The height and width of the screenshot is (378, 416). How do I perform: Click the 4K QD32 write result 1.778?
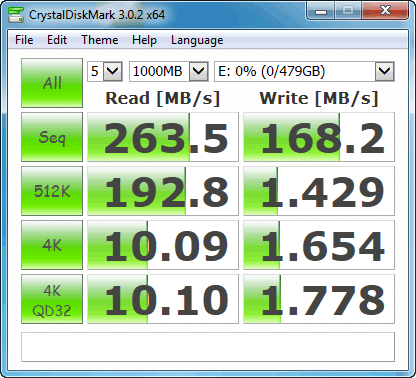[x=319, y=299]
